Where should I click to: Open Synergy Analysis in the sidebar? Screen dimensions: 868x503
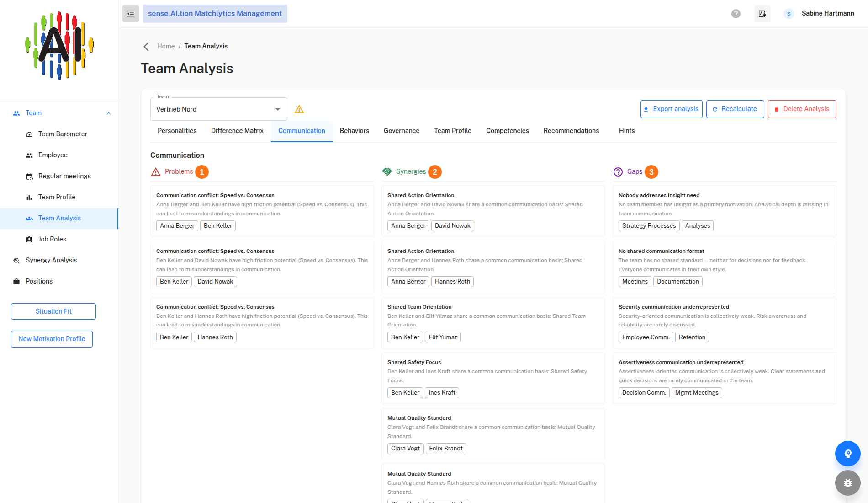59,260
